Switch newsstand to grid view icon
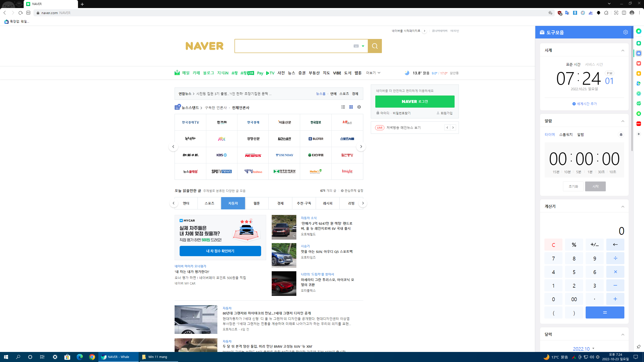The height and width of the screenshot is (362, 644). (x=351, y=107)
